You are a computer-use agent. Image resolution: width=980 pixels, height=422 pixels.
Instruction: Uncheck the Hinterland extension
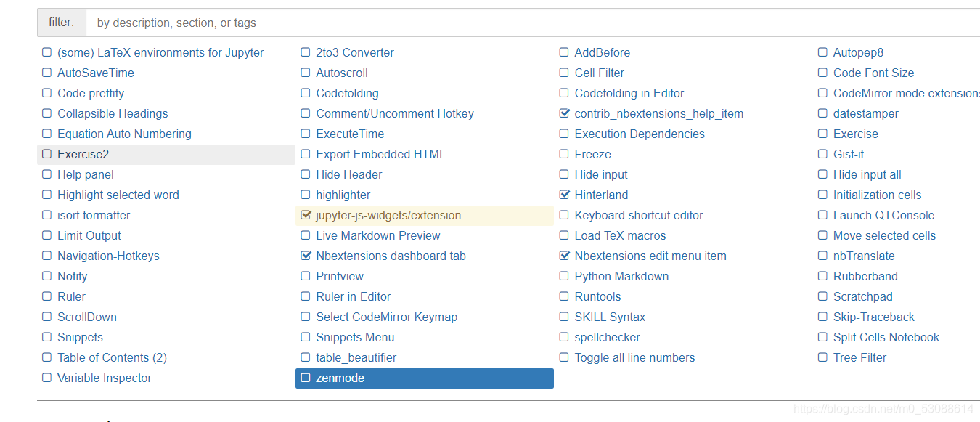pos(564,195)
